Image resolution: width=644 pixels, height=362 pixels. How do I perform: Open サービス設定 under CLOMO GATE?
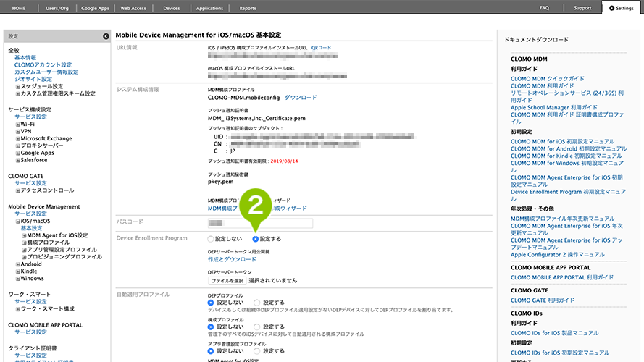tap(31, 183)
